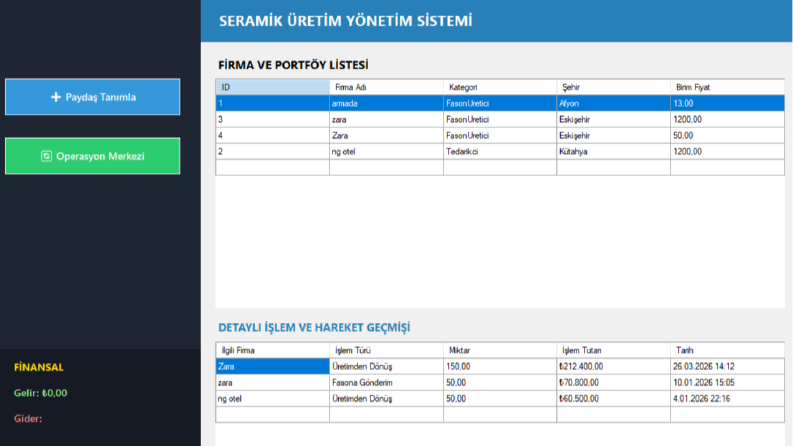The width and height of the screenshot is (793, 446).
Task: Click the İlgili Firma column header
Action: tap(273, 350)
